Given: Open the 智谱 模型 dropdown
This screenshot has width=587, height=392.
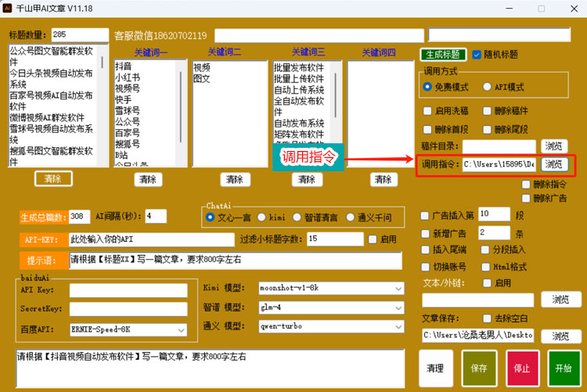Looking at the screenshot, I should 331,307.
